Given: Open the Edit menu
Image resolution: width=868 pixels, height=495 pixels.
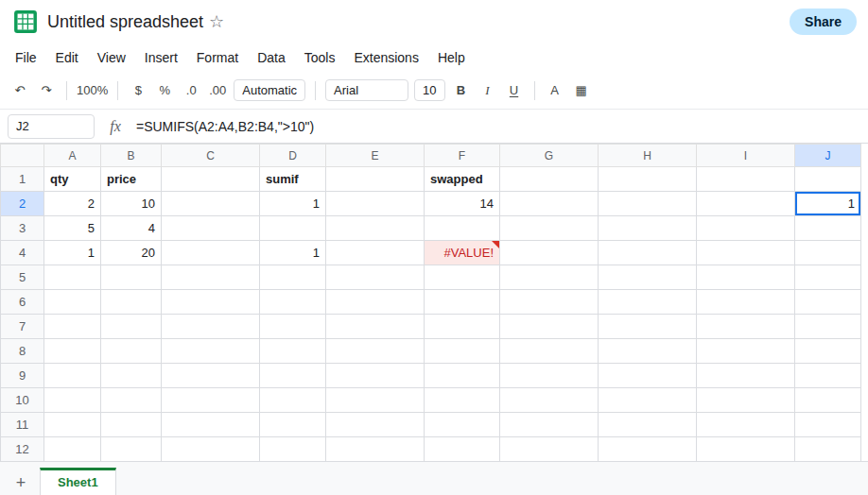Looking at the screenshot, I should (66, 58).
